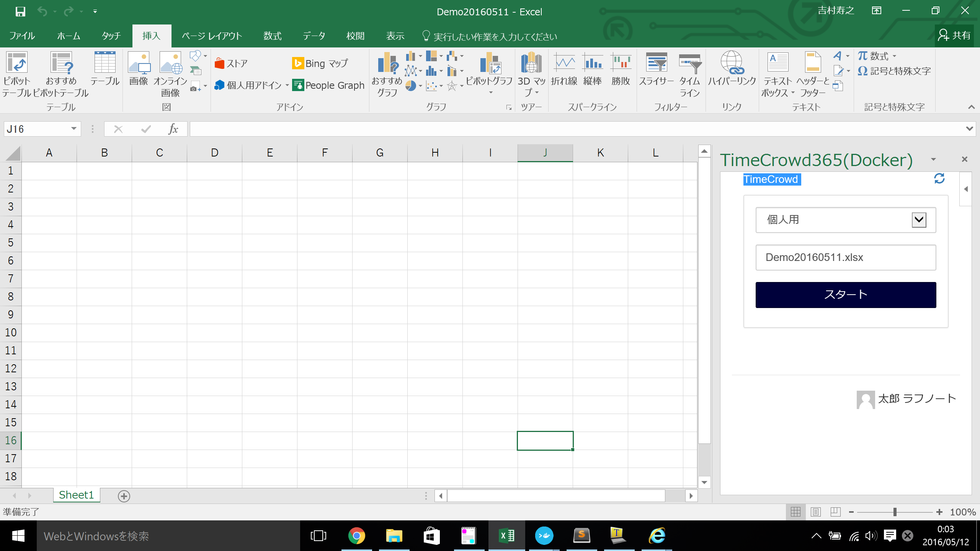
Task: Switch to the データ tab
Action: [x=314, y=36]
